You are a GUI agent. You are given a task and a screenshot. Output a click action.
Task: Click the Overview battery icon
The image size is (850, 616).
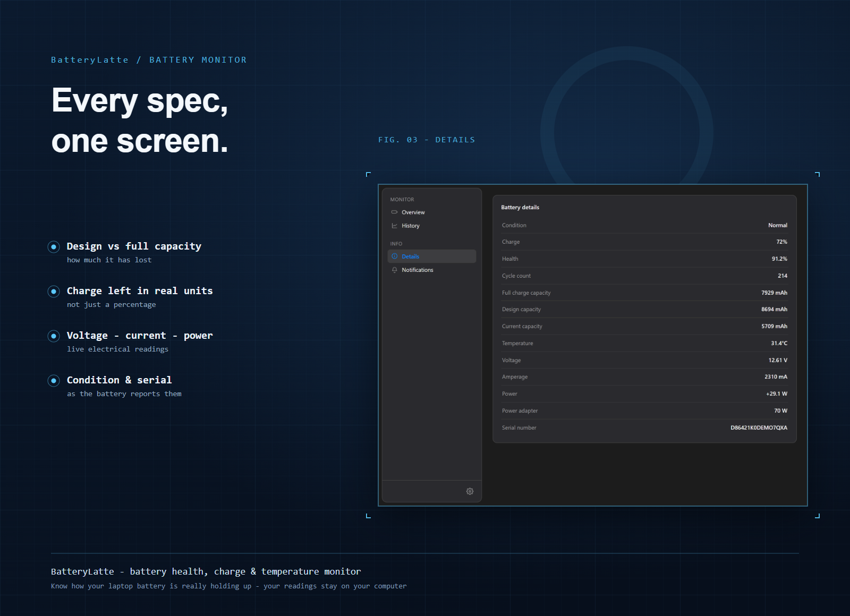394,212
